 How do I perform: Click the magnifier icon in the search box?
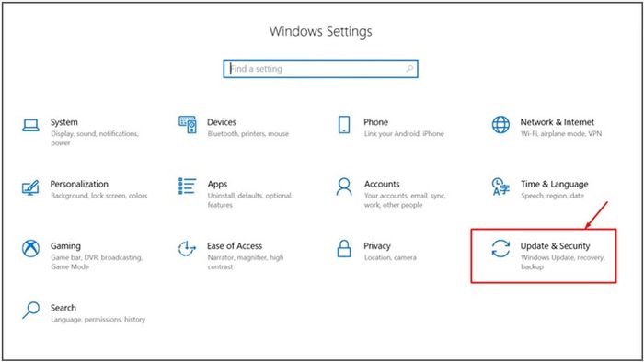[x=409, y=69]
